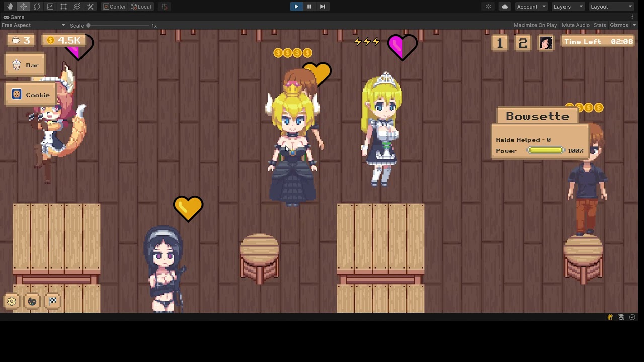
Task: Step forward one frame
Action: click(323, 7)
